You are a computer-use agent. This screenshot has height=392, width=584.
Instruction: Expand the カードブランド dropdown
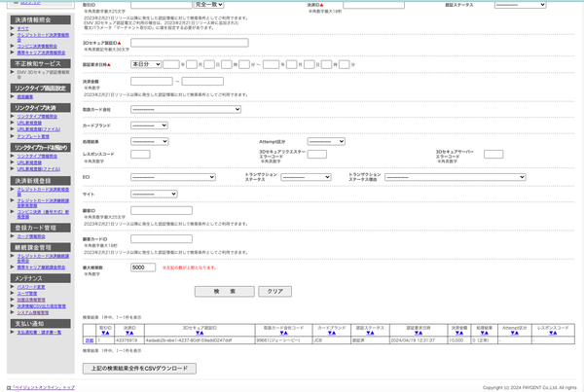[149, 125]
